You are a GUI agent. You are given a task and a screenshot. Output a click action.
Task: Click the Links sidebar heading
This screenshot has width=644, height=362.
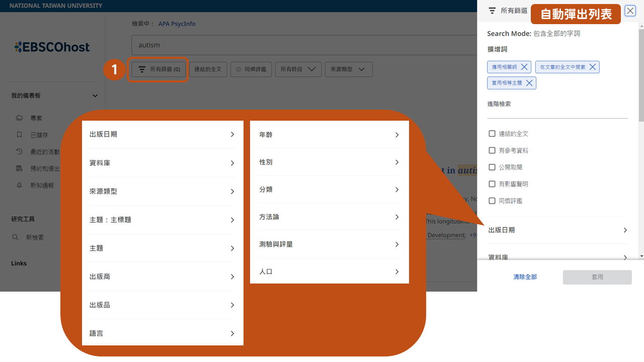[19, 263]
